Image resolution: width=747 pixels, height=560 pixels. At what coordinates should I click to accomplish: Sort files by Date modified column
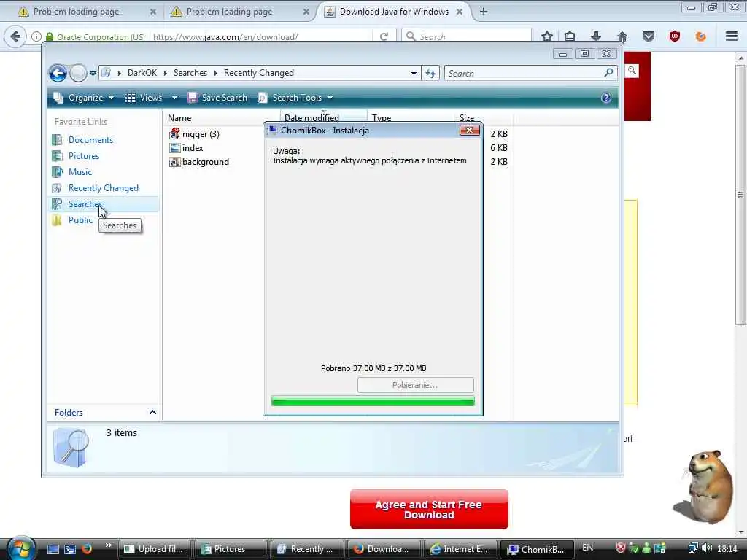(x=311, y=117)
